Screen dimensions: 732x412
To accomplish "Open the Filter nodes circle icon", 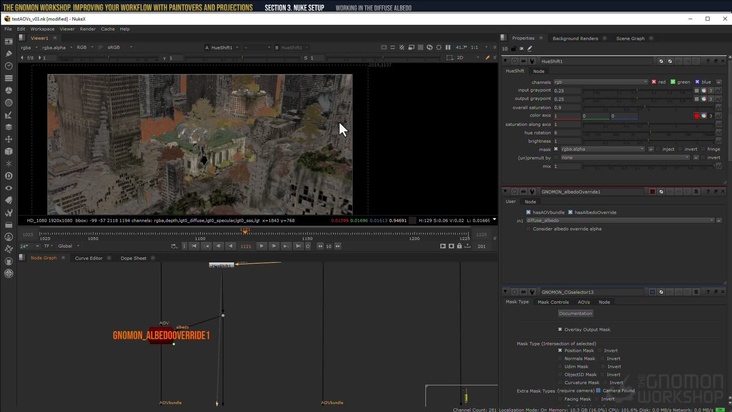I will [8, 103].
